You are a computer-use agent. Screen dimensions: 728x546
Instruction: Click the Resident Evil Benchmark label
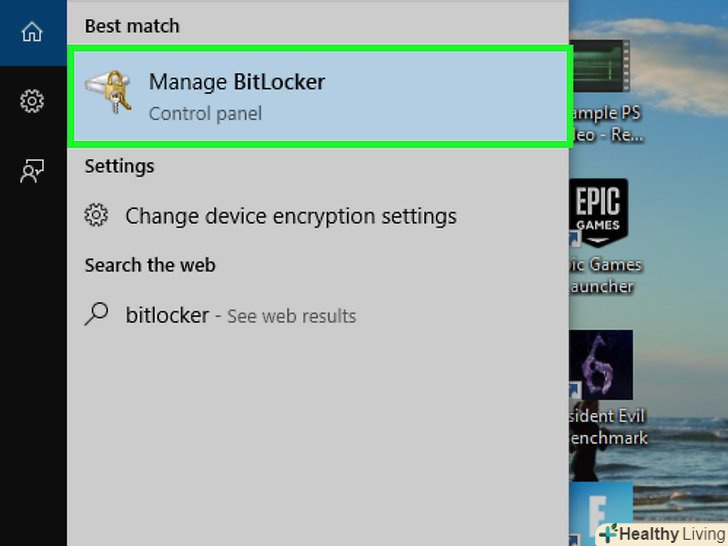tap(607, 427)
